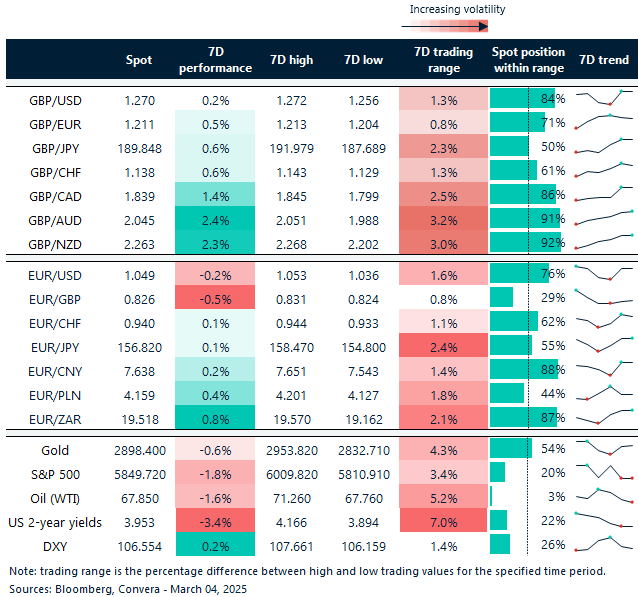Viewport: 638px width, 597px height.
Task: Click the 7D trading range header
Action: click(x=444, y=60)
